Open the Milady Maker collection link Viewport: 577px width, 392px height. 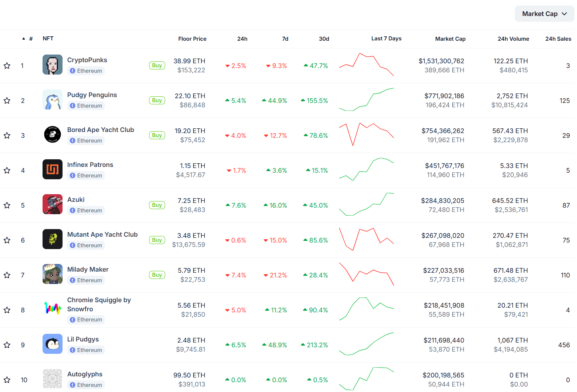(88, 269)
